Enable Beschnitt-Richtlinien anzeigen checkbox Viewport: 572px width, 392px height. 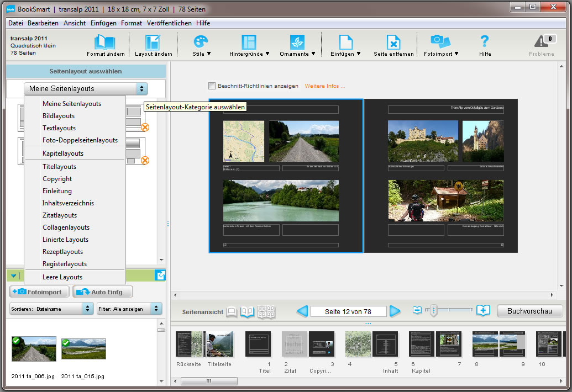pos(212,86)
